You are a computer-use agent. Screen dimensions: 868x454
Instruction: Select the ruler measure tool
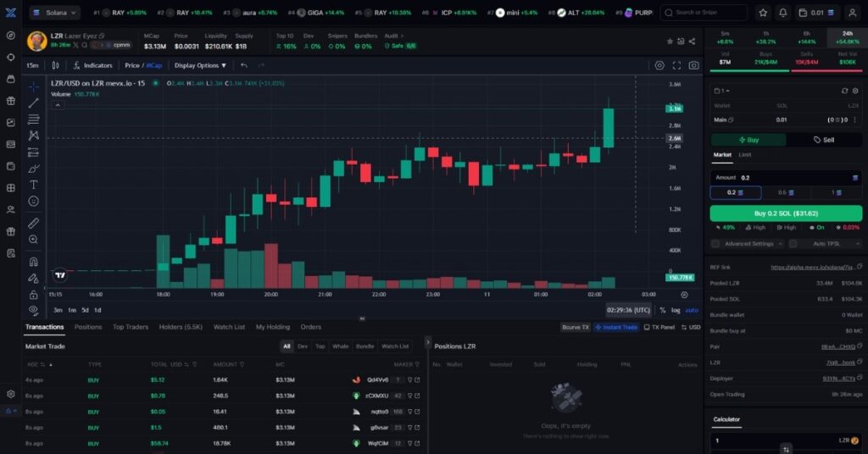tap(34, 223)
